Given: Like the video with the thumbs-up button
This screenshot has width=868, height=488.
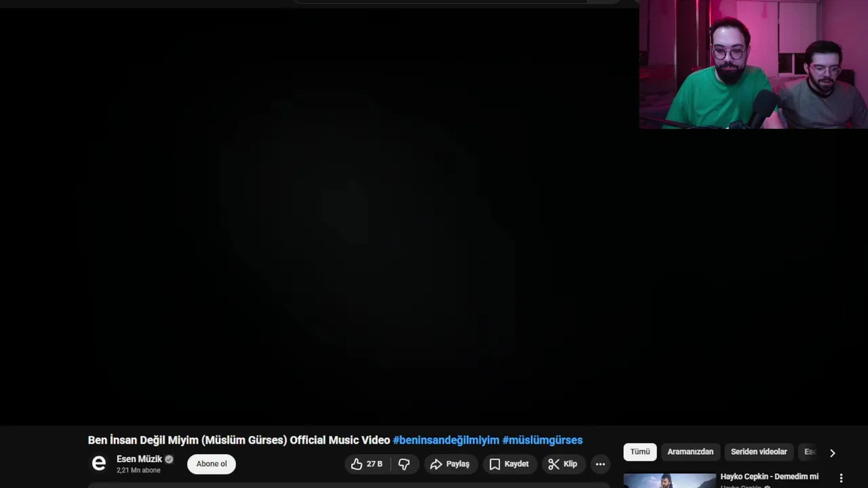Looking at the screenshot, I should tap(367, 464).
